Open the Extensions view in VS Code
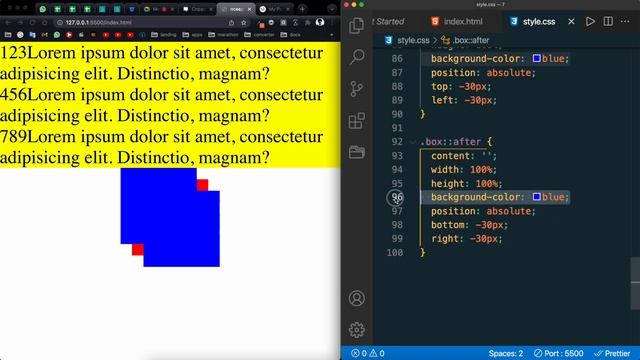This screenshot has height=360, width=640. pyautogui.click(x=357, y=120)
